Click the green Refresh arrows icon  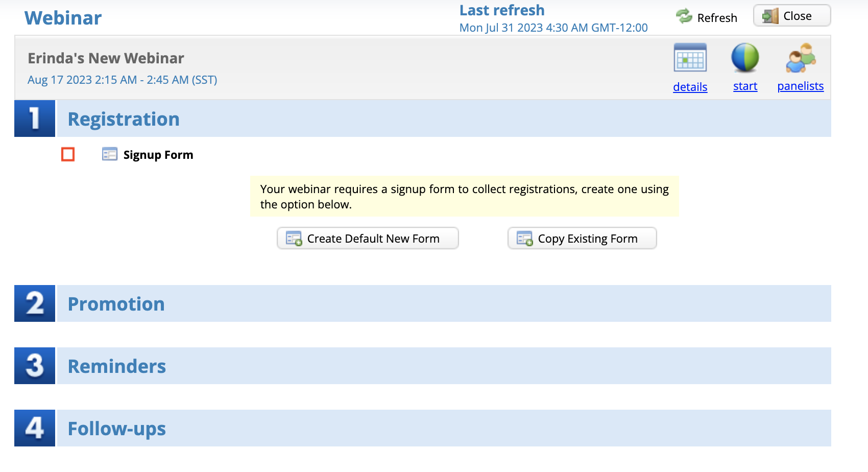pos(684,16)
